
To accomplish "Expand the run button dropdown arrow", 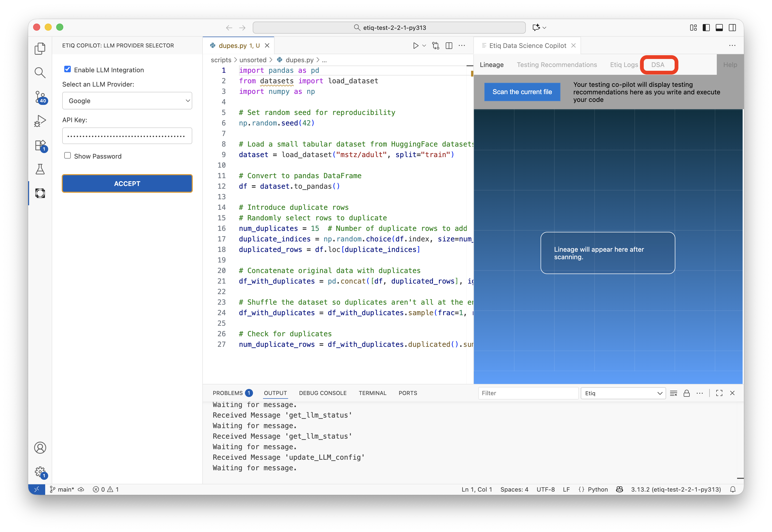I will tap(424, 46).
